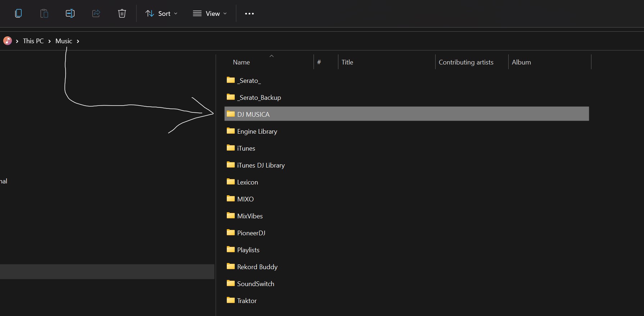Select the Rekord Buddy folder icon
Image resolution: width=644 pixels, height=316 pixels.
[x=231, y=266]
